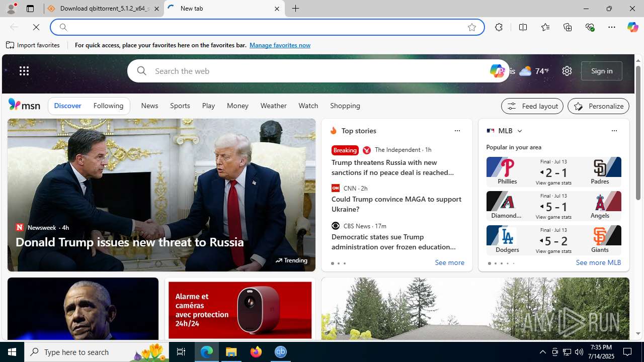Open page settings gear icon
This screenshot has width=644, height=362.
coord(567,71)
